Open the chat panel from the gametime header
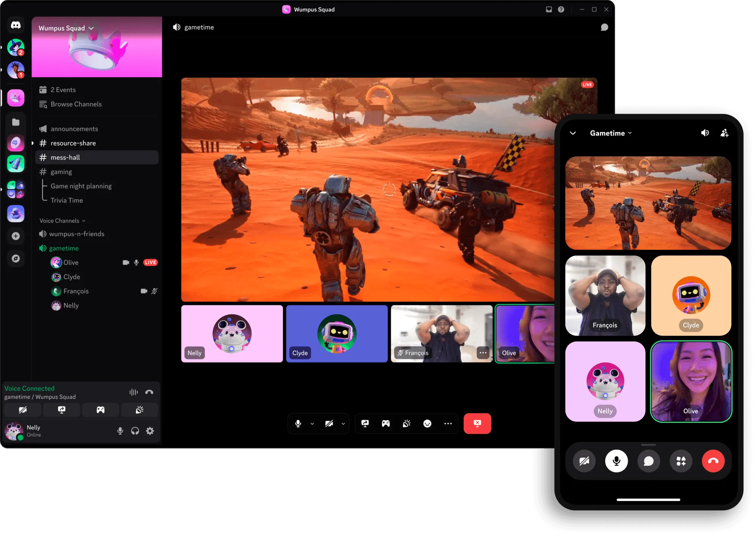 click(604, 27)
